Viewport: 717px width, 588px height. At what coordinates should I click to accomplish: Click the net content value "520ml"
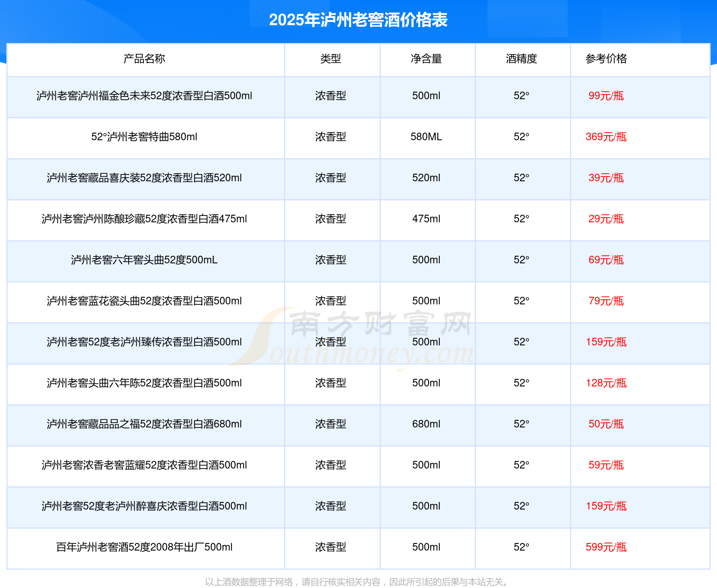click(426, 178)
